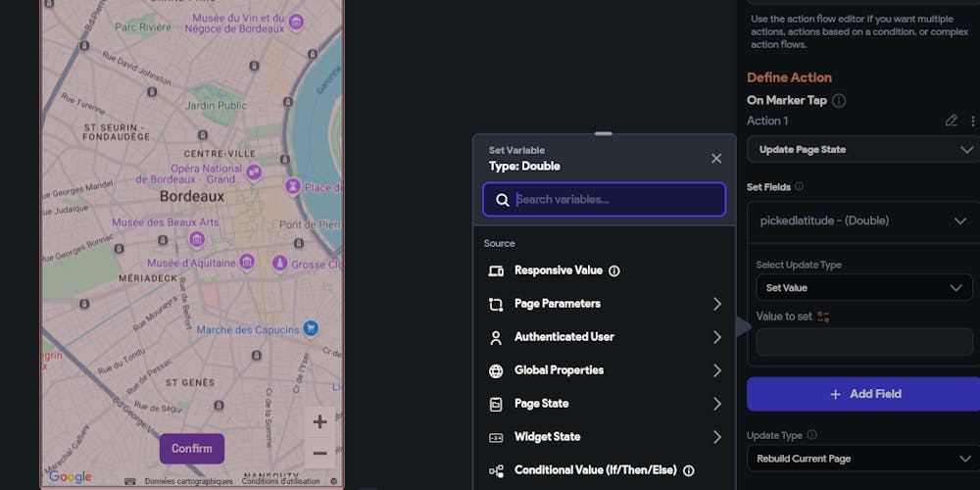980x490 pixels.
Task: Open Action 1 more options menu
Action: 972,121
